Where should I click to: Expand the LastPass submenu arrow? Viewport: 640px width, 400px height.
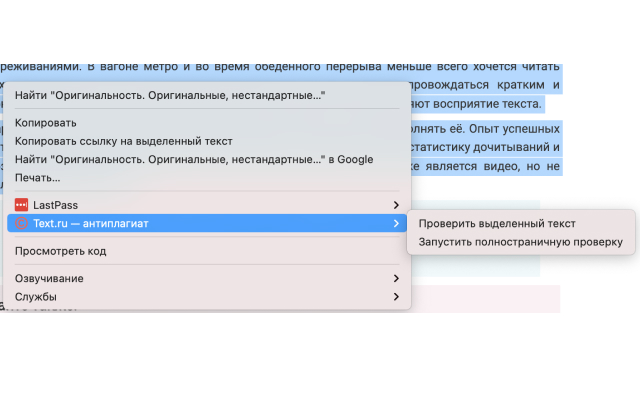pyautogui.click(x=396, y=205)
